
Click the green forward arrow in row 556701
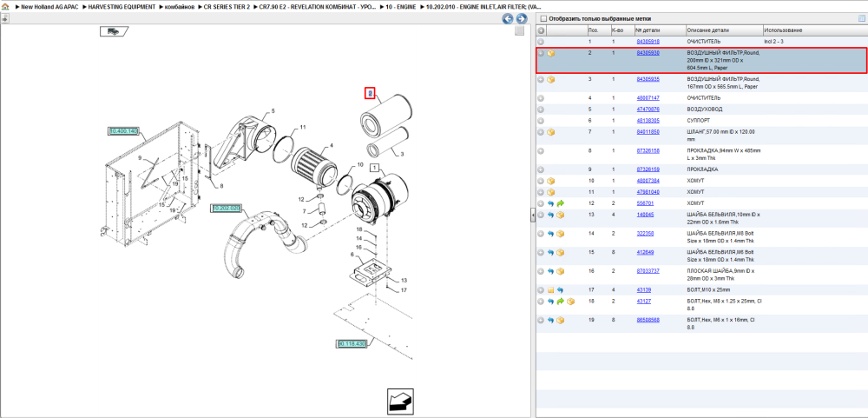pos(560,203)
